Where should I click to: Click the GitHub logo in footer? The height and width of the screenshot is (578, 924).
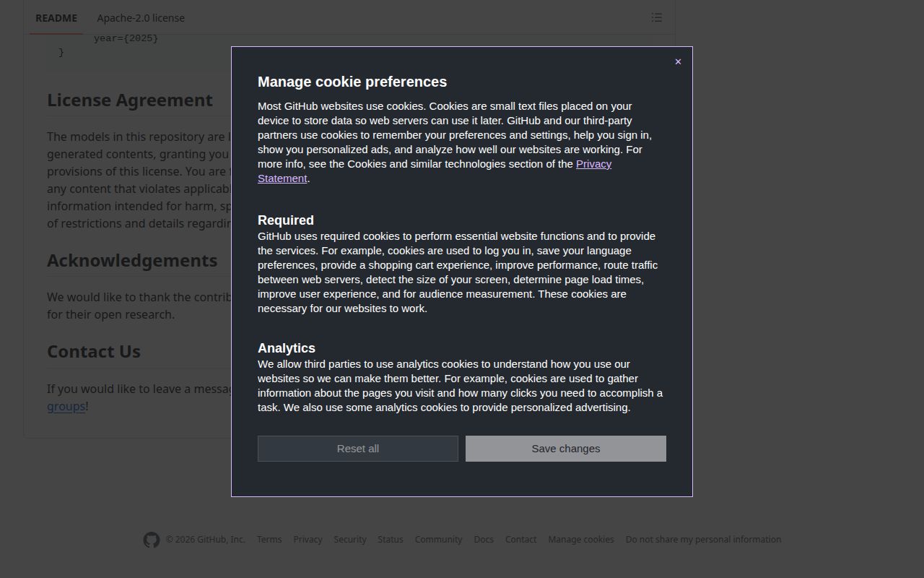[151, 540]
